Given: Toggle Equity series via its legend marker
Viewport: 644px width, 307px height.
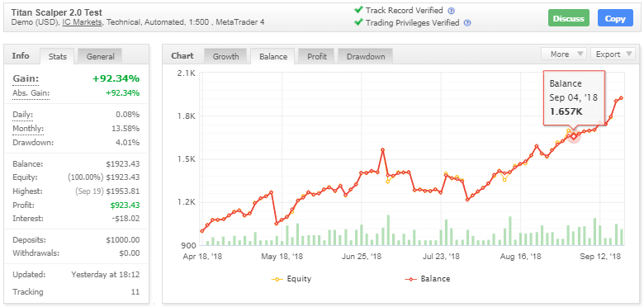Looking at the screenshot, I should [x=277, y=279].
